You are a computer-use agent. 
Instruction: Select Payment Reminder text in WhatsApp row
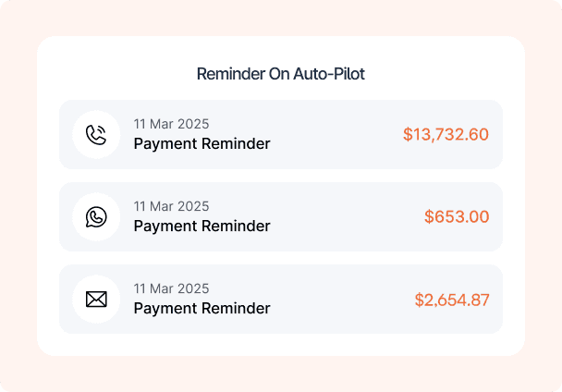pos(202,226)
